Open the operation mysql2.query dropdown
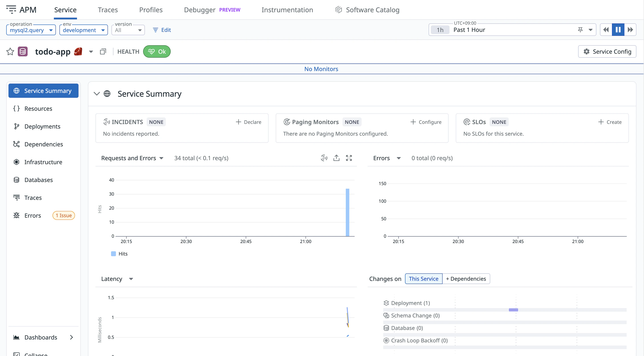644x356 pixels. tap(31, 30)
